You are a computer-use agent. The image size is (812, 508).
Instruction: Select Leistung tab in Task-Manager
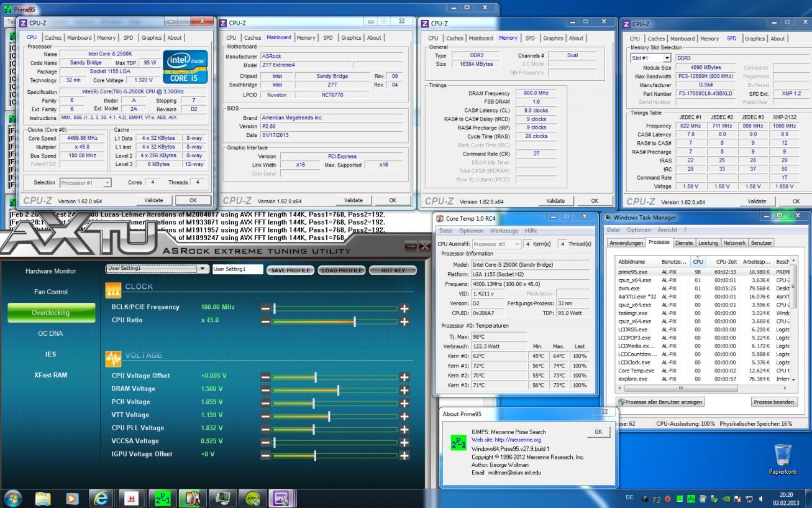(707, 242)
